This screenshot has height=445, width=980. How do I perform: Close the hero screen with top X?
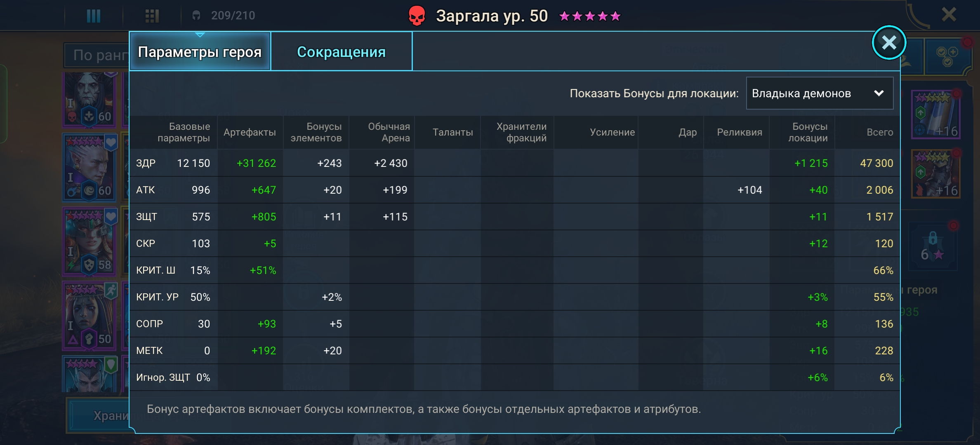pyautogui.click(x=949, y=15)
